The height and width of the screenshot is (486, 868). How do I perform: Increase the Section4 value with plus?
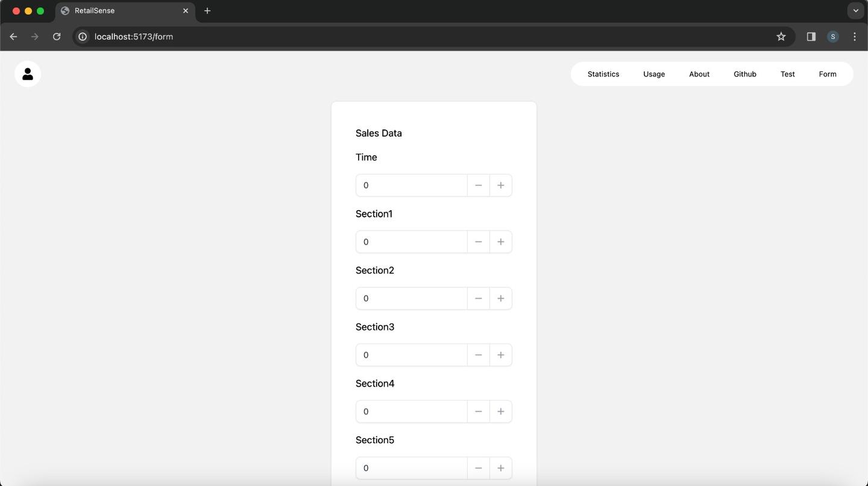(x=501, y=412)
